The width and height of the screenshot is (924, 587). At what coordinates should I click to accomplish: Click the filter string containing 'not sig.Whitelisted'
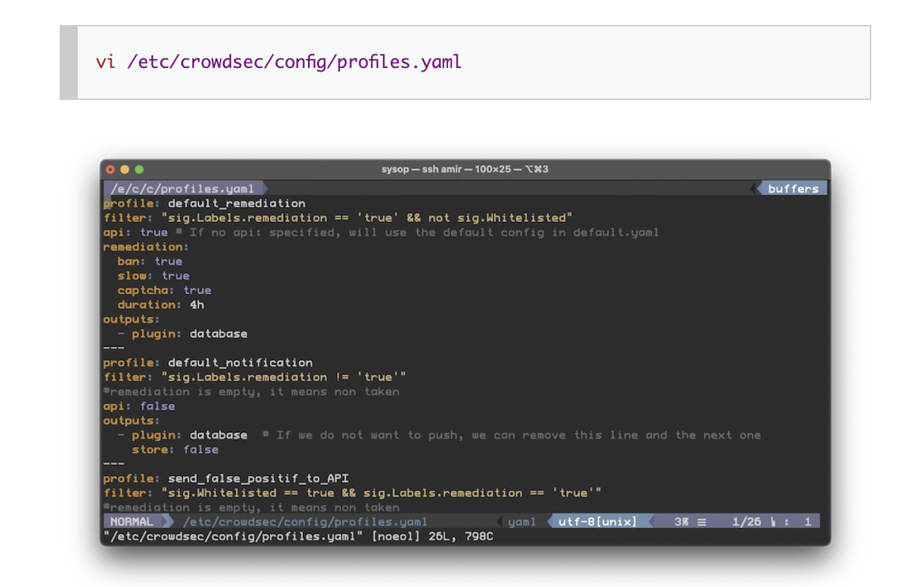[x=367, y=218]
